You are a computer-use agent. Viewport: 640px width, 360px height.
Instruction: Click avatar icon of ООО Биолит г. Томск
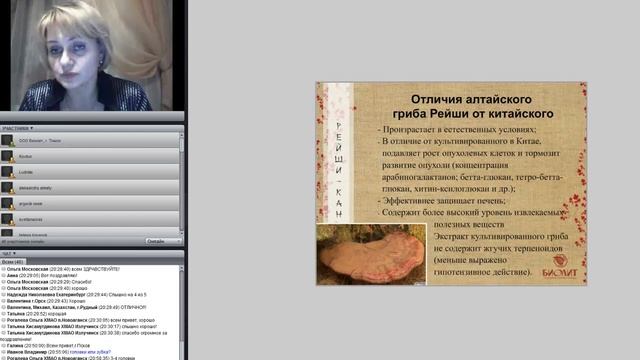point(7,140)
